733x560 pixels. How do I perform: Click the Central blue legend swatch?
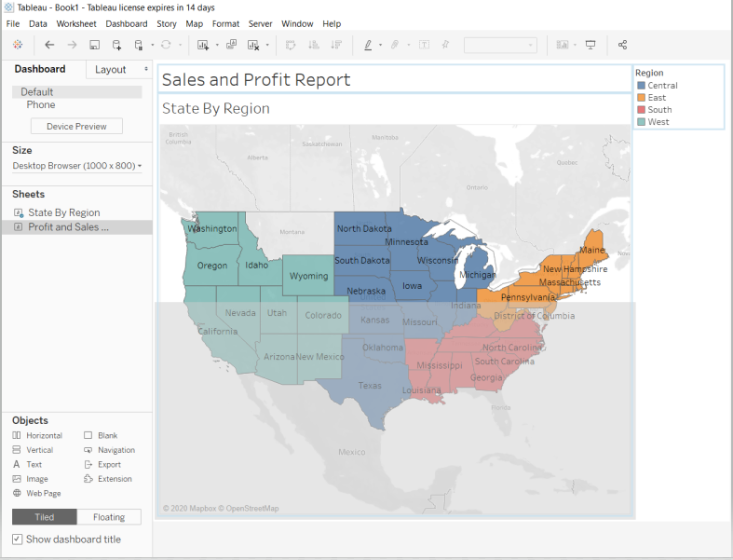point(641,85)
